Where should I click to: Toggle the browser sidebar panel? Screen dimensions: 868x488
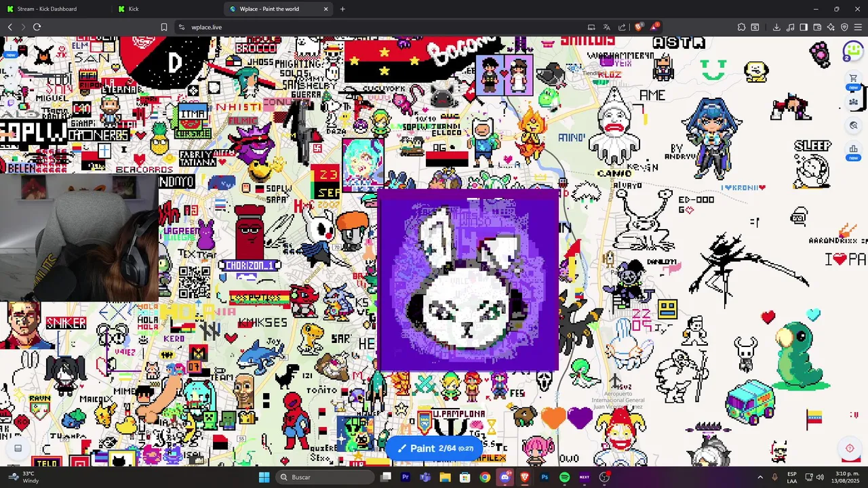pos(804,27)
